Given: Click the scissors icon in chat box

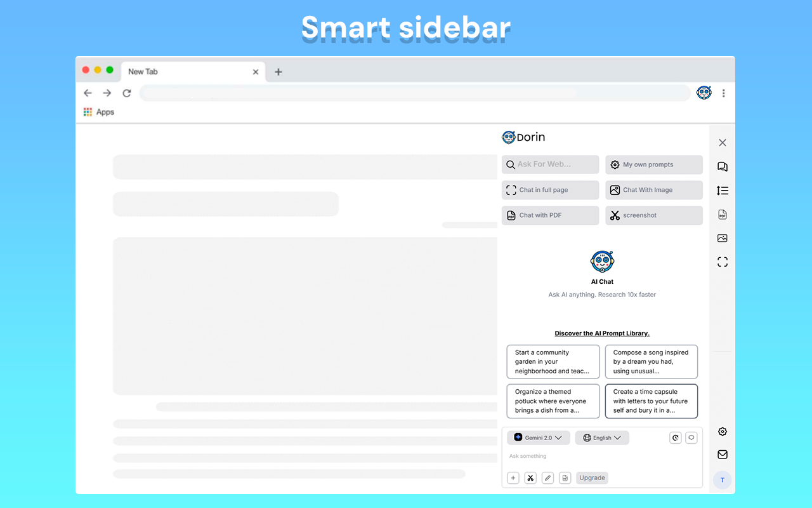Looking at the screenshot, I should tap(530, 478).
